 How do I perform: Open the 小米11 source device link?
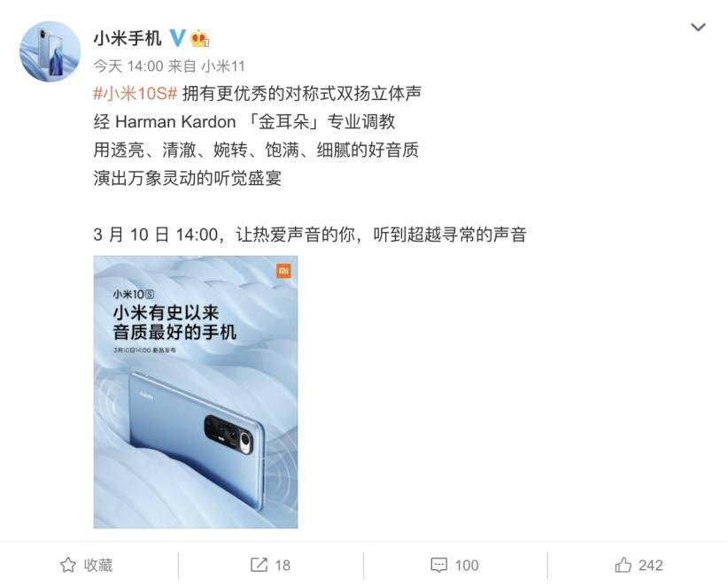point(223,66)
